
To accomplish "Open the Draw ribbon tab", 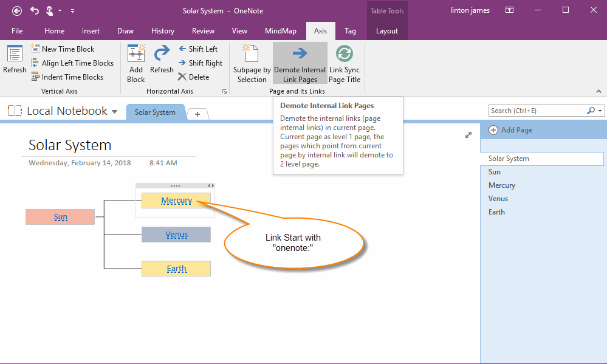I will click(x=125, y=31).
